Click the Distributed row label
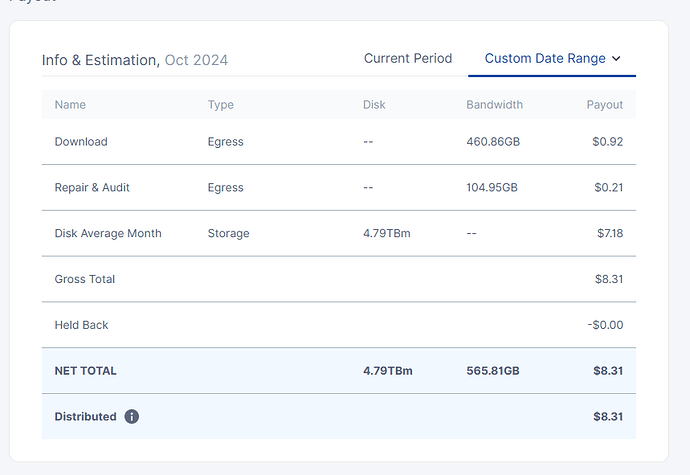This screenshot has height=475, width=690. [x=85, y=416]
